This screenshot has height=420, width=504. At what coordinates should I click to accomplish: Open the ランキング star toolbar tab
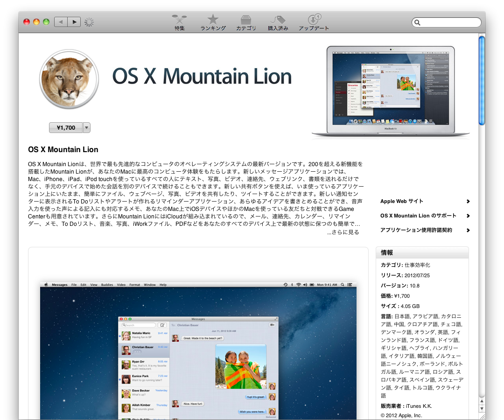tap(213, 22)
